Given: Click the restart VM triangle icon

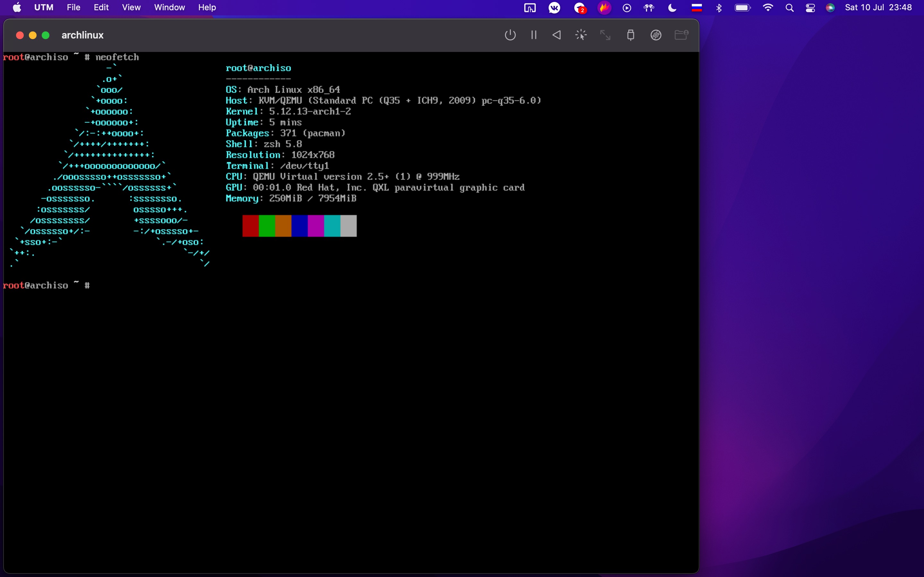Looking at the screenshot, I should click(557, 35).
